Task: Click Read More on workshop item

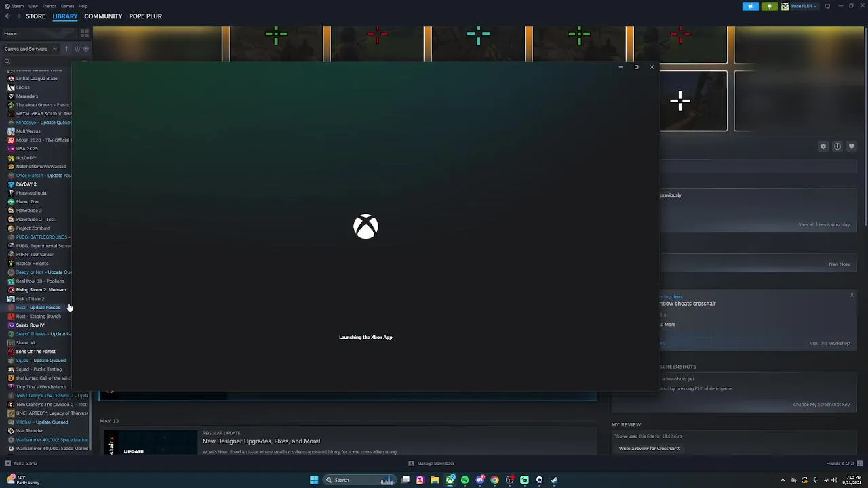Action: point(668,325)
